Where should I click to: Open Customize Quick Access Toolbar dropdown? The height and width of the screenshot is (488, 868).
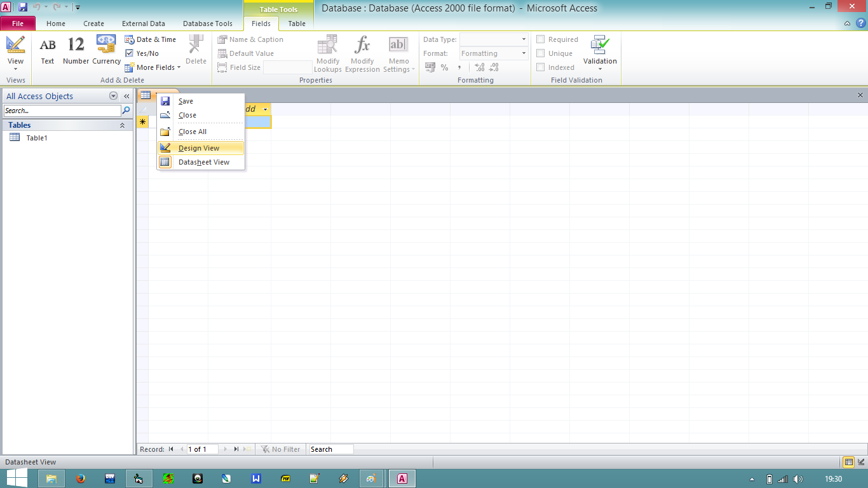(x=78, y=8)
